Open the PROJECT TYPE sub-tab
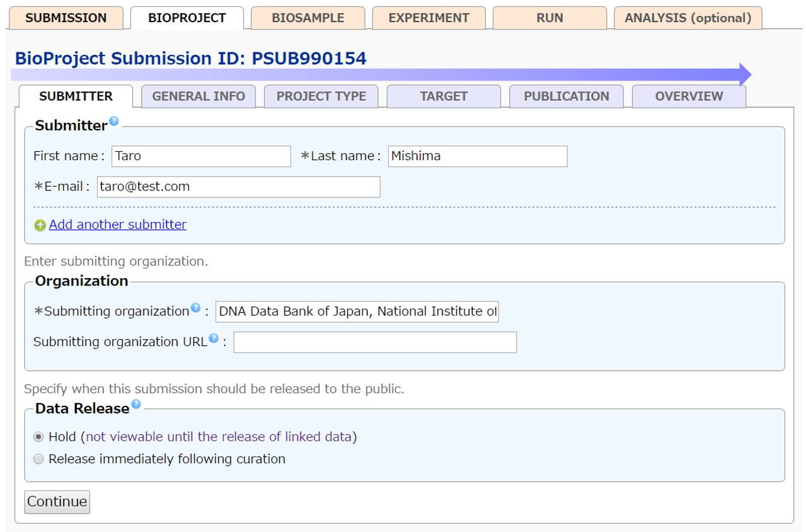Viewport: 806px width, 532px height. point(321,96)
